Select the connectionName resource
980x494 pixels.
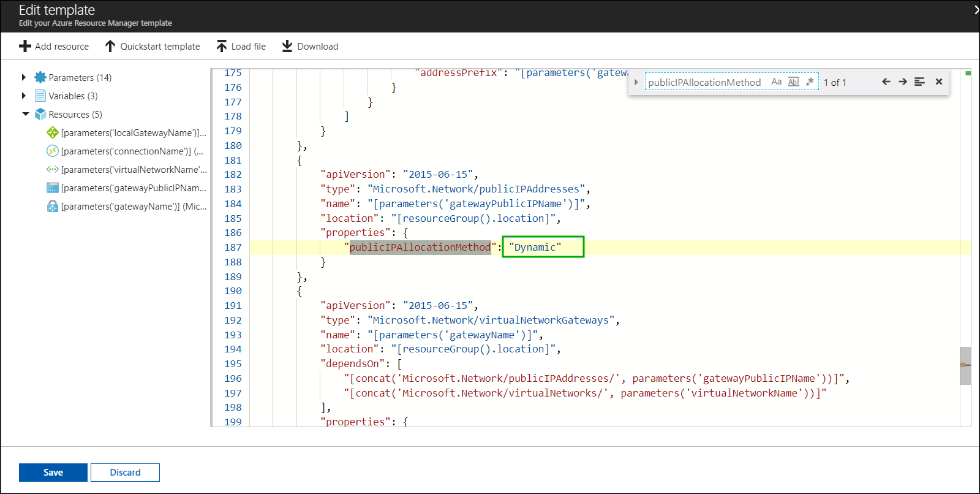click(125, 151)
